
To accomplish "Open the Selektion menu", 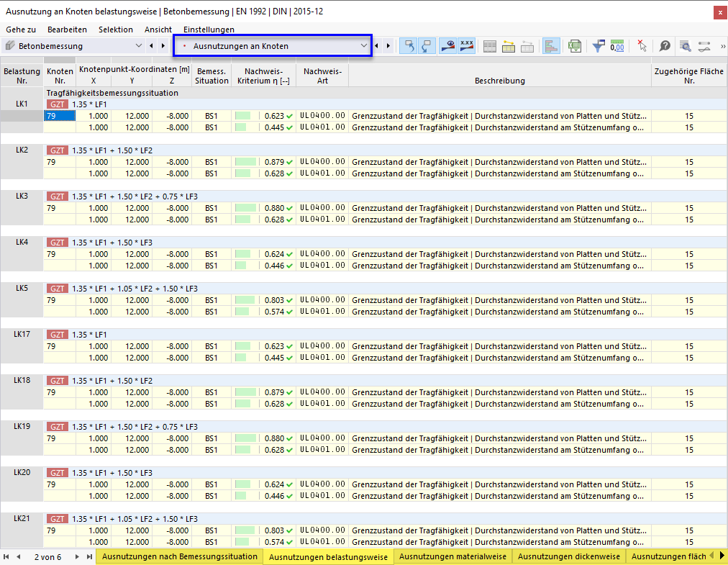I will (116, 30).
